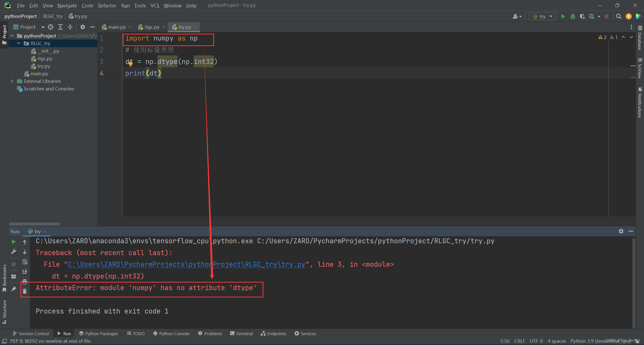Open Project panel gear settings
The height and width of the screenshot is (345, 644).
click(x=83, y=27)
